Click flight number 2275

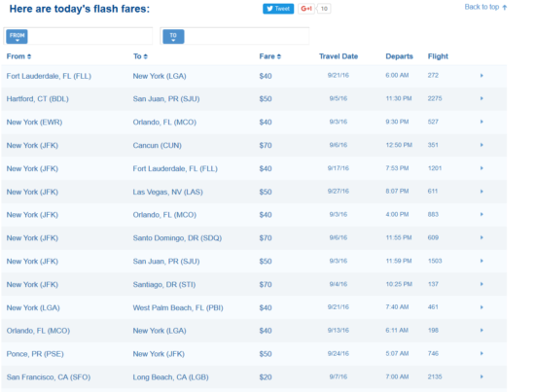click(x=435, y=98)
